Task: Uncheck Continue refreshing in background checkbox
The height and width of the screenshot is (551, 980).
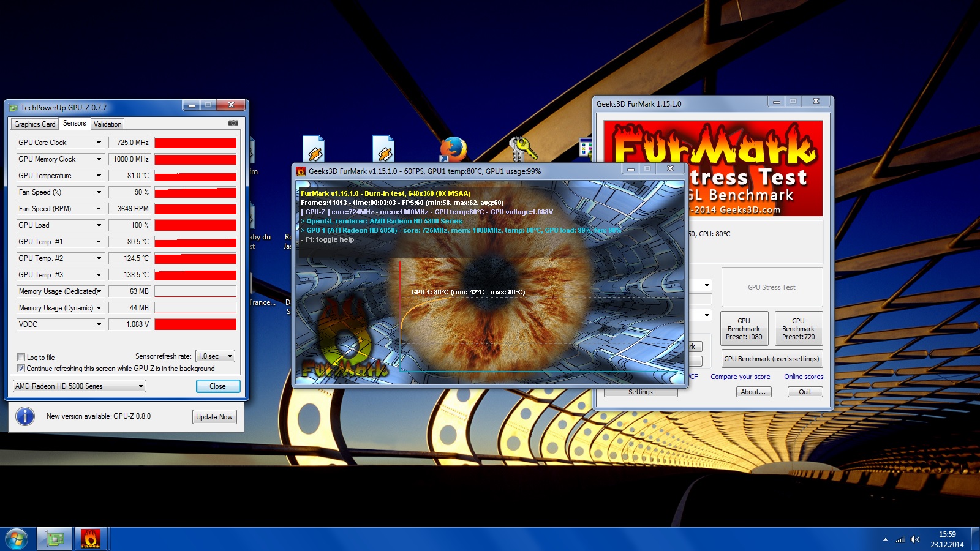Action: [x=21, y=369]
